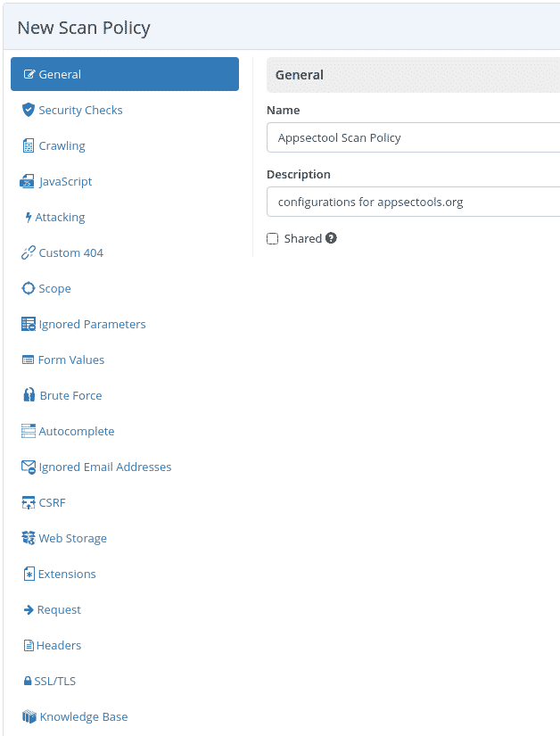560x736 pixels.
Task: Open Security Checks via the shield icon
Action: pyautogui.click(x=28, y=110)
